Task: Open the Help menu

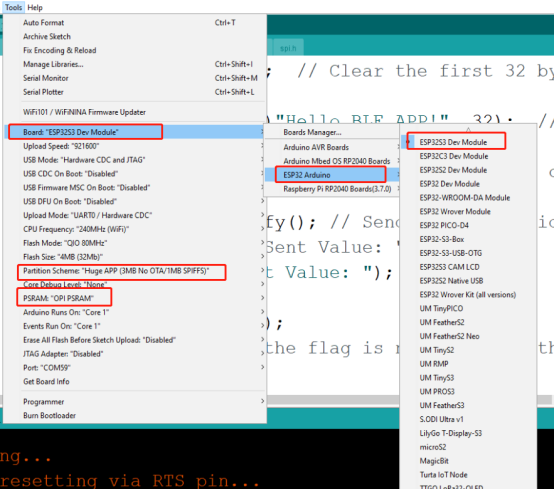Action: [x=35, y=7]
